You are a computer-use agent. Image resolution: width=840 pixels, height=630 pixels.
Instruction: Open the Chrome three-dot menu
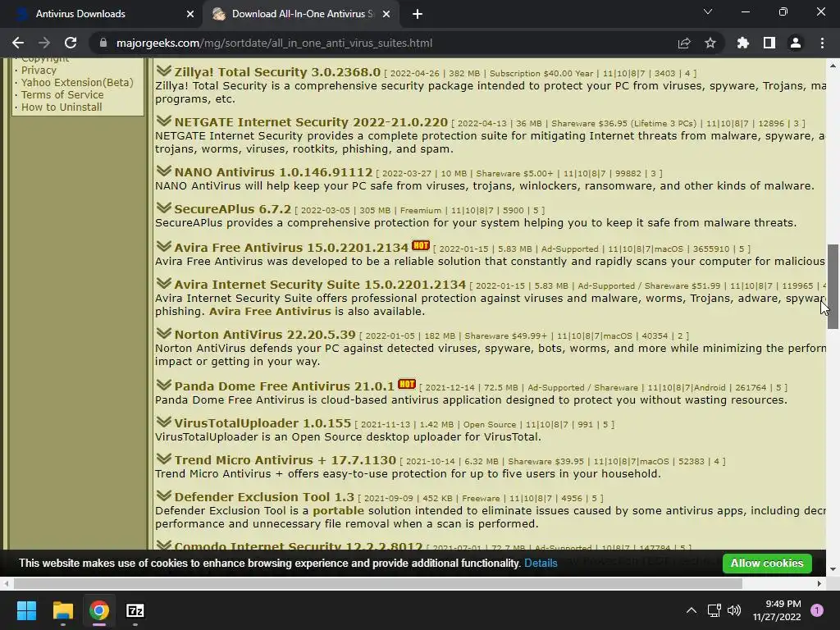click(x=822, y=43)
